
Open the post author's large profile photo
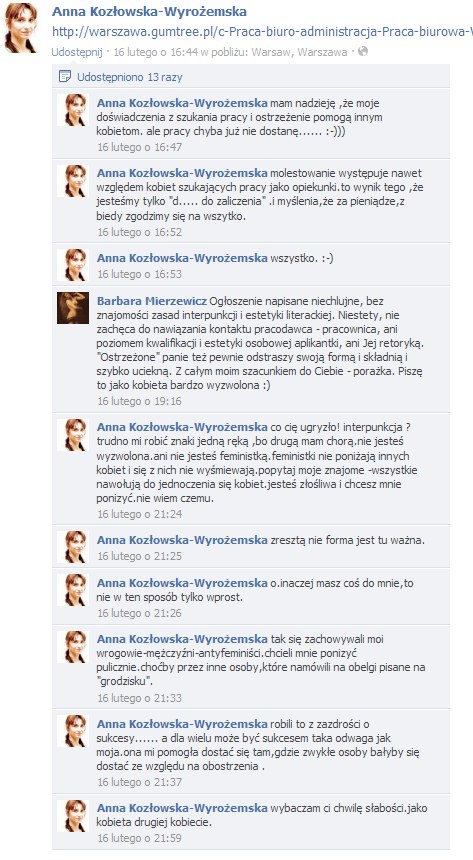[x=20, y=27]
